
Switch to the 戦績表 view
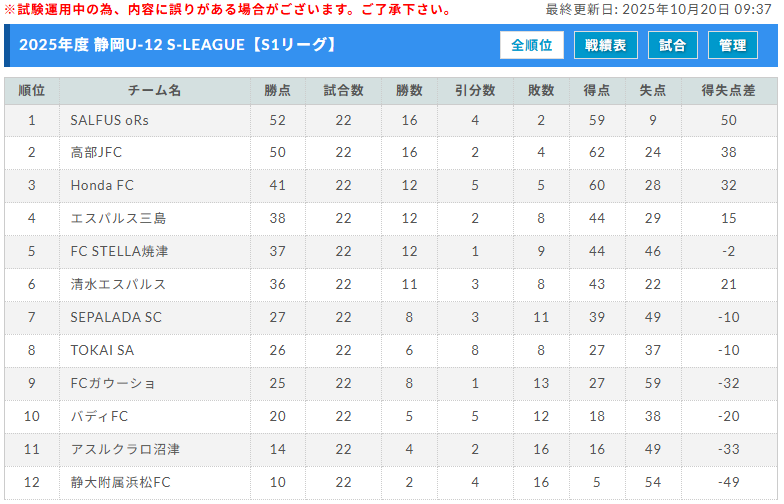click(606, 46)
